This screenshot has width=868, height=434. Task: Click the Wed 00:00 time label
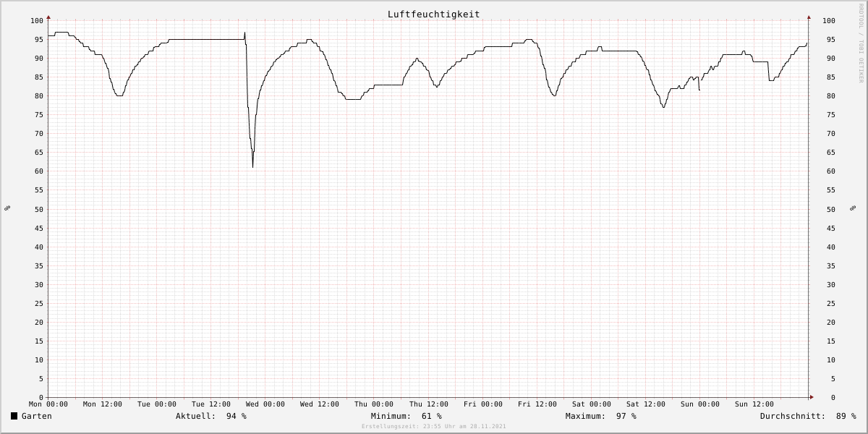265,404
